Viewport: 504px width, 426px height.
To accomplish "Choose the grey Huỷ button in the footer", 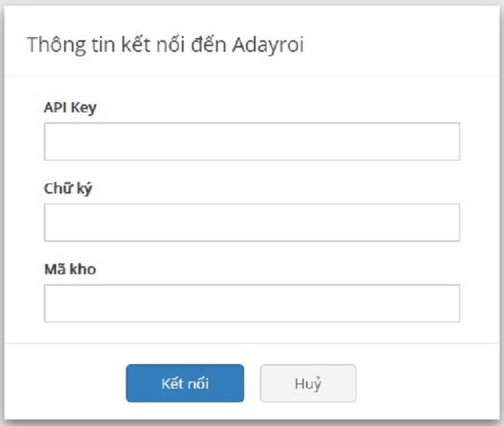I will point(307,384).
